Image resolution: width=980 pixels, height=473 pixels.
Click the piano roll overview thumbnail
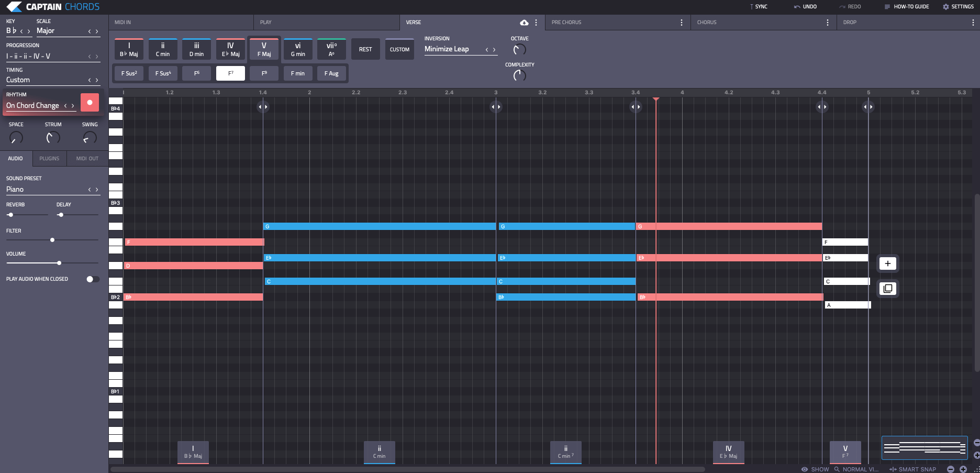pos(925,448)
